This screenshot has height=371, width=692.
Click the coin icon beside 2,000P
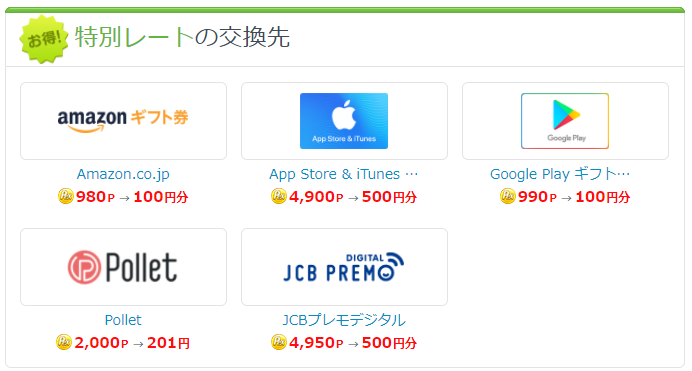[64, 342]
